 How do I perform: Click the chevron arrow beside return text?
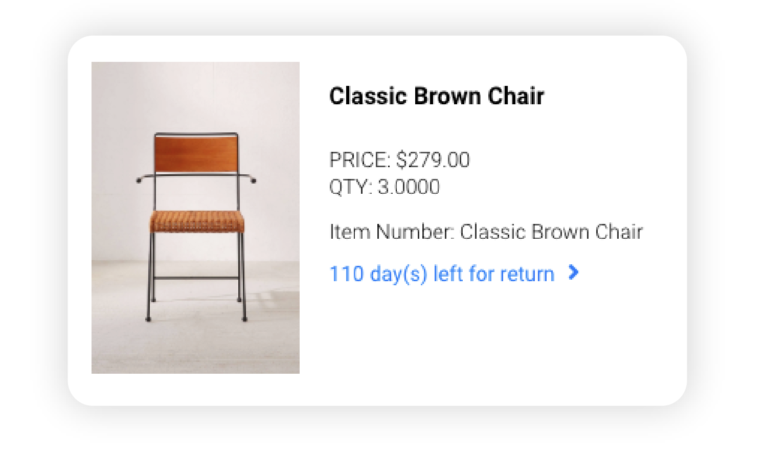(x=574, y=272)
